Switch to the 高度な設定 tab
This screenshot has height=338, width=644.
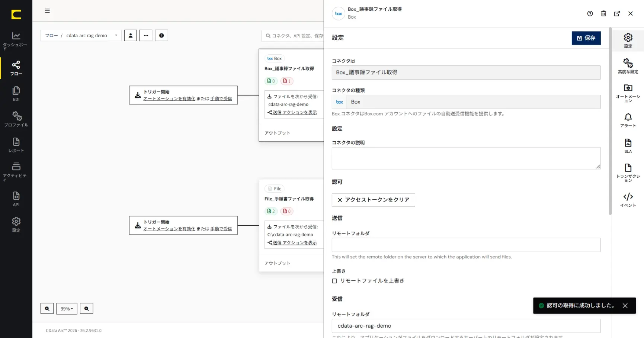628,66
